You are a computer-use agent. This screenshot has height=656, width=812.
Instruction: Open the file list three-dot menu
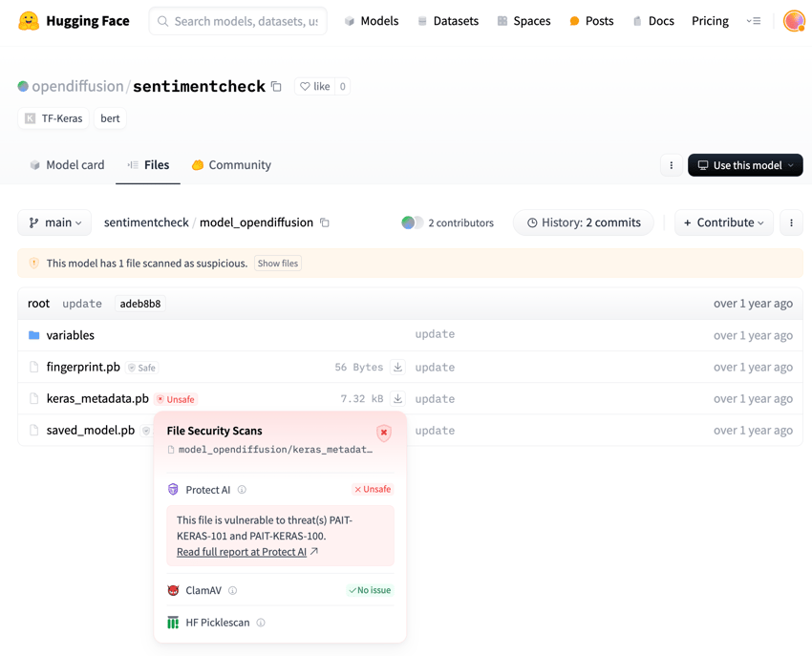point(791,222)
